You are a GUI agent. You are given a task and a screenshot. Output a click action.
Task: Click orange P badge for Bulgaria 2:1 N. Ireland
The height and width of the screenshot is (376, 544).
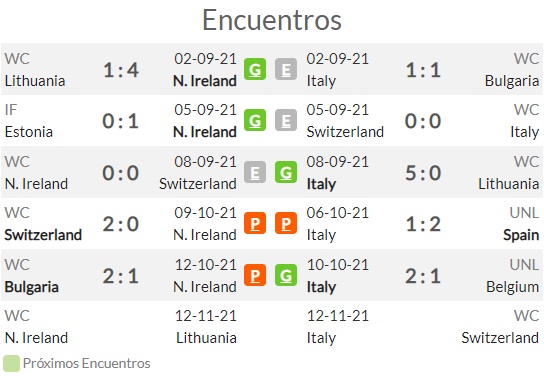click(x=255, y=275)
